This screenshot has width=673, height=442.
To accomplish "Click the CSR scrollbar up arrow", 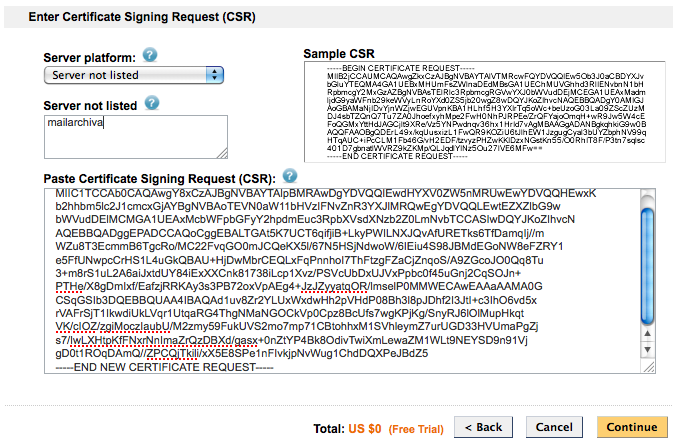I will click(x=647, y=333).
